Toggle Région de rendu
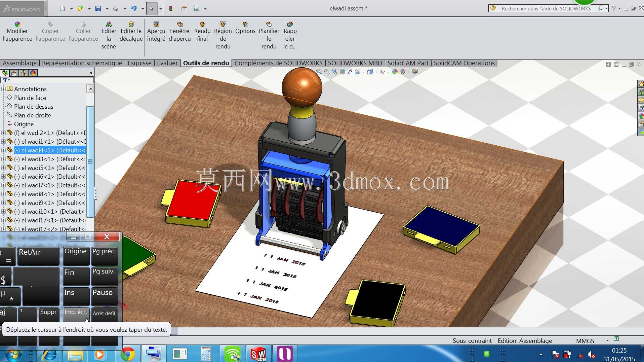 coord(223,35)
